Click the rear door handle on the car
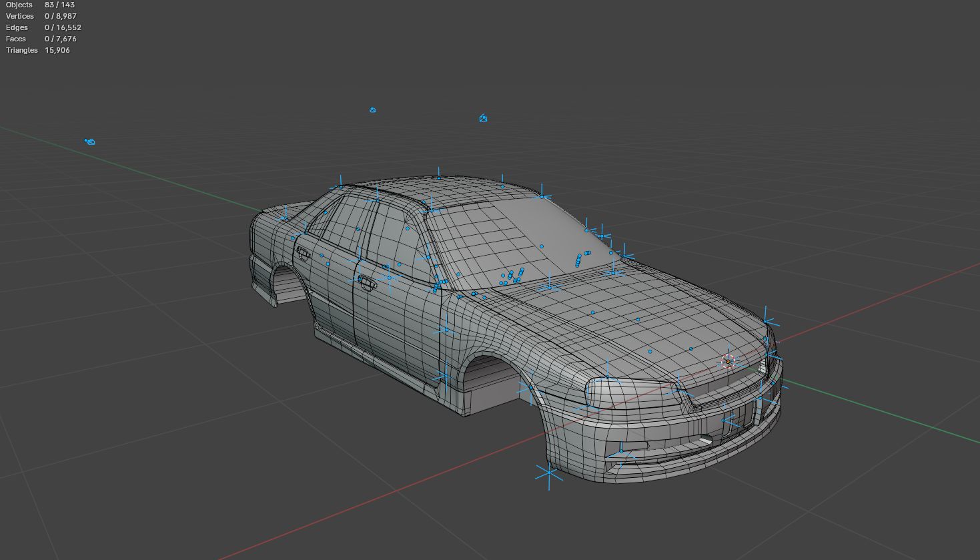980x560 pixels. click(304, 254)
